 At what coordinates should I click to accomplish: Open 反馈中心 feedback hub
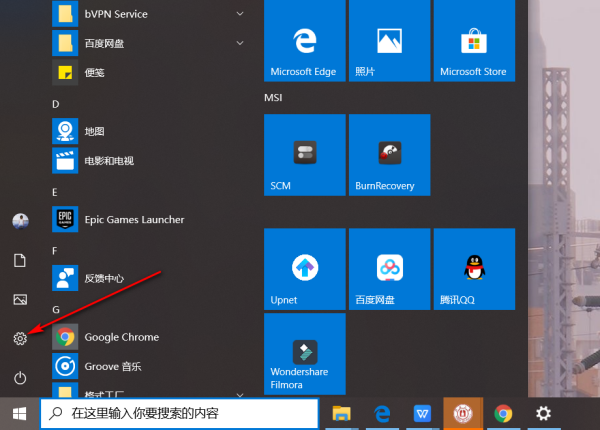(149, 278)
